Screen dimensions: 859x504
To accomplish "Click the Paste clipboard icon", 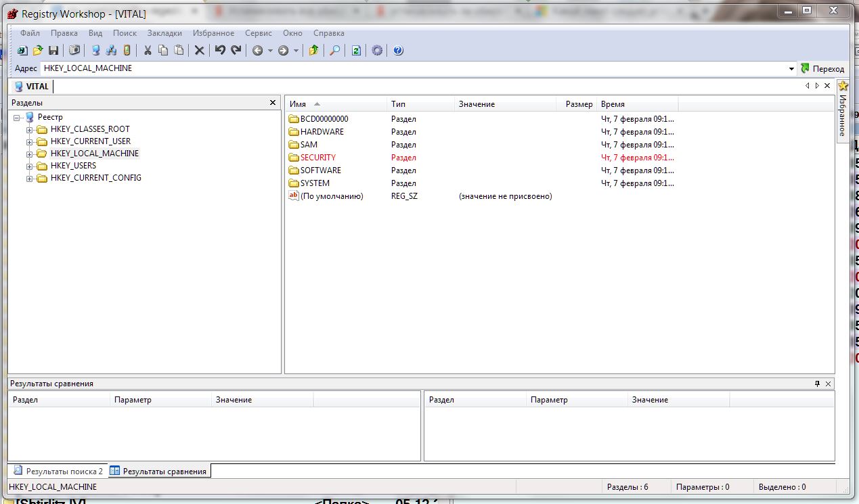I will tap(179, 50).
